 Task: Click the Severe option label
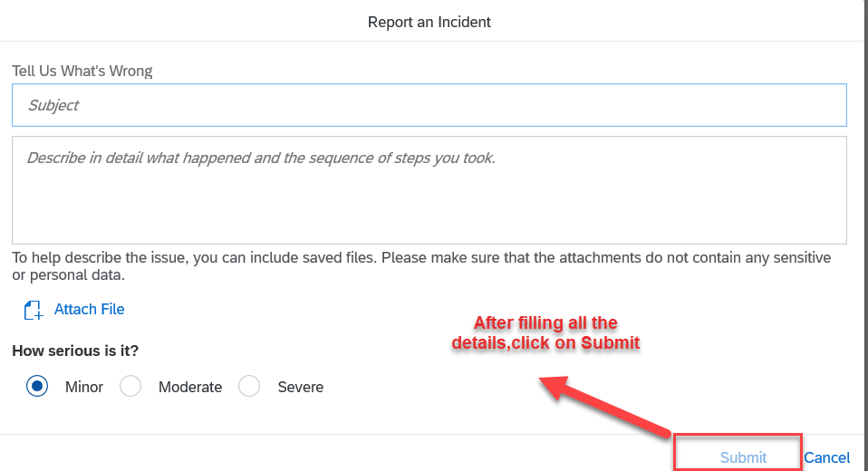[x=301, y=387]
